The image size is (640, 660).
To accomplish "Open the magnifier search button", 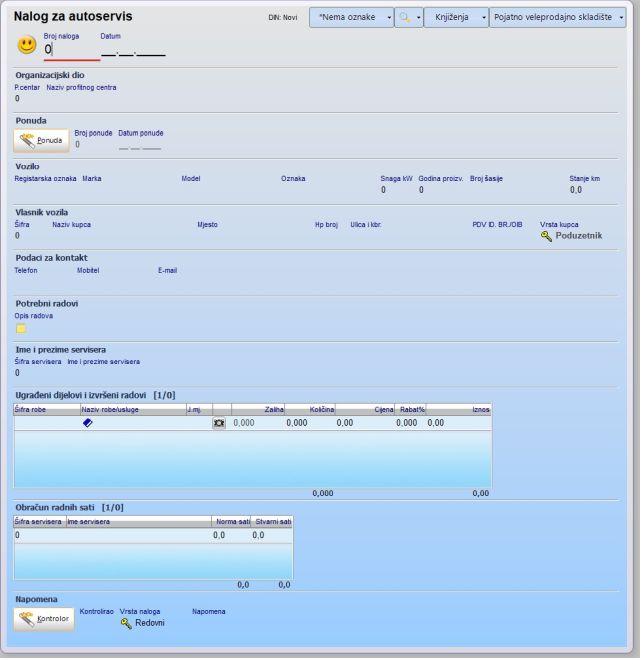I will (409, 17).
